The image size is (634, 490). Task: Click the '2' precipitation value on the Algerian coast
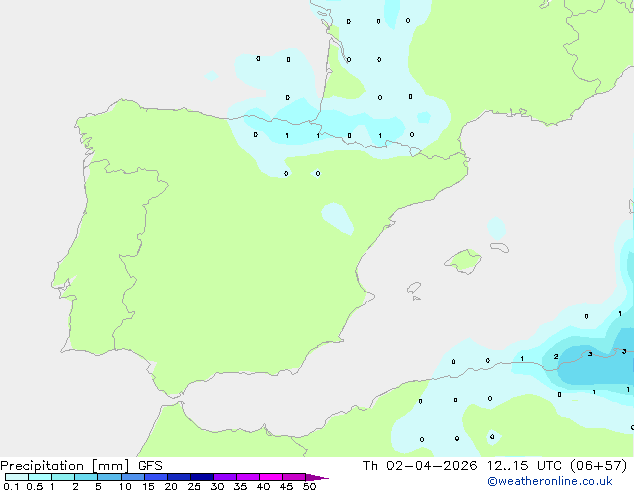pyautogui.click(x=556, y=357)
